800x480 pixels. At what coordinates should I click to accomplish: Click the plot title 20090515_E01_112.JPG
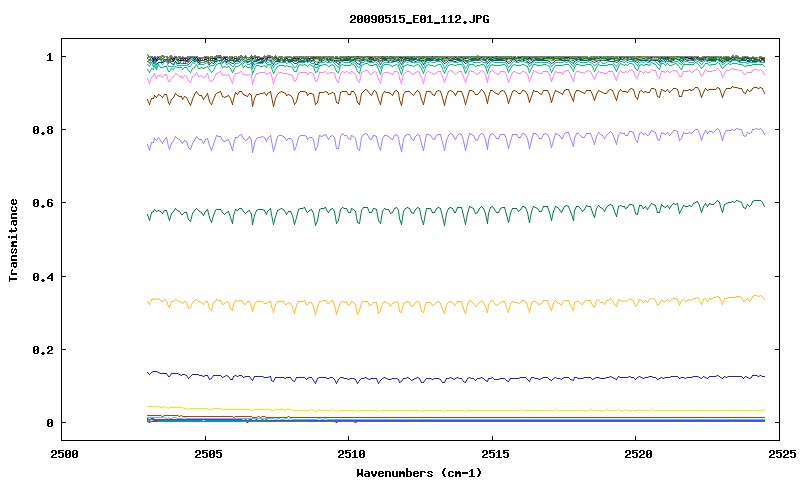(419, 19)
